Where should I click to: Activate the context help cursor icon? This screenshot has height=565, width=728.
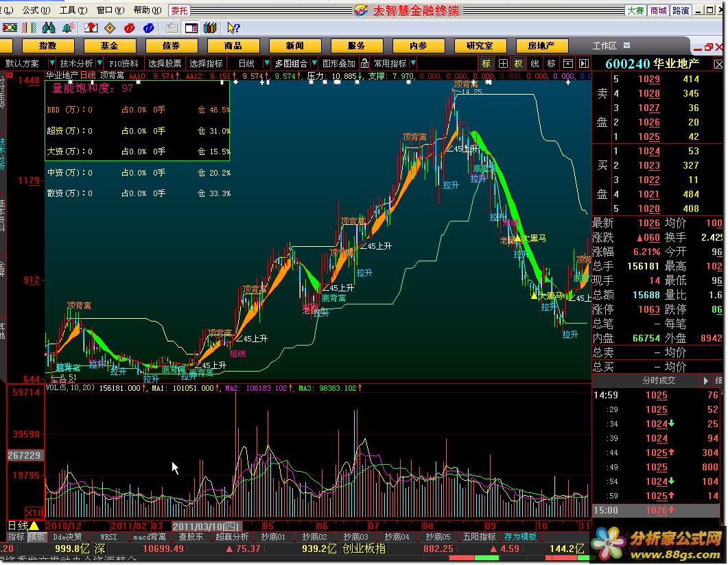[233, 28]
